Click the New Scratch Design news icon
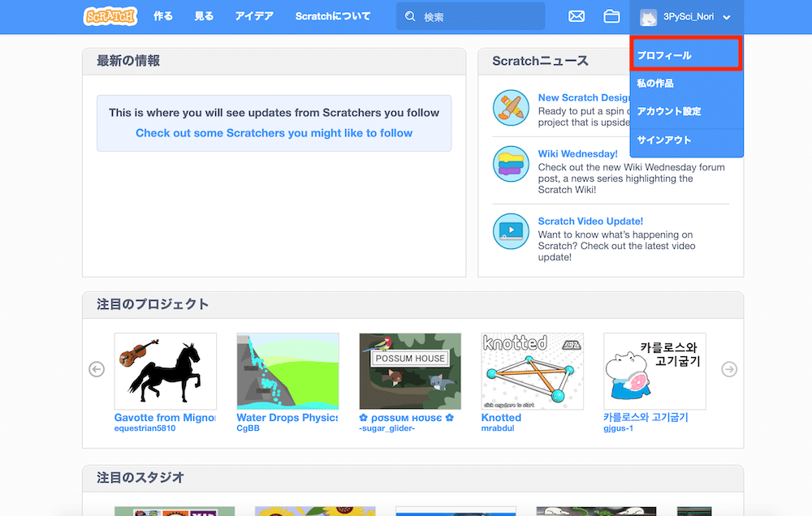This screenshot has width=812, height=516. (511, 108)
